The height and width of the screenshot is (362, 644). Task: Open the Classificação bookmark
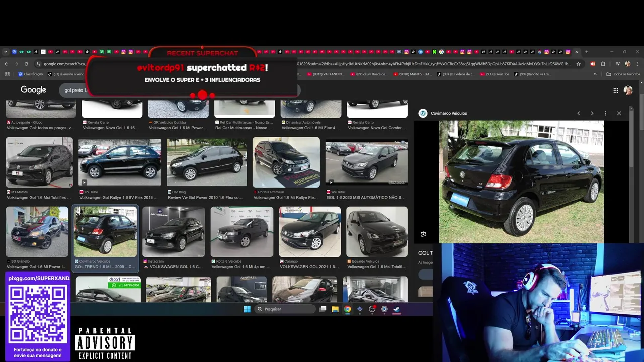tap(30, 74)
